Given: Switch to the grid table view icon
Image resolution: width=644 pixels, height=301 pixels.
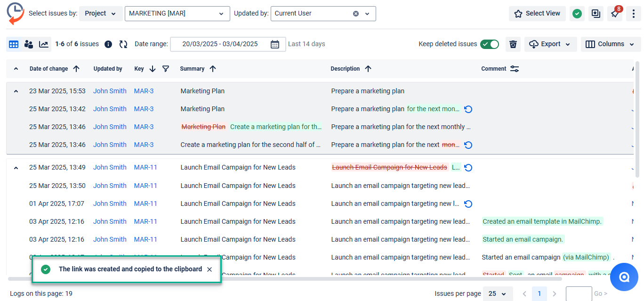Looking at the screenshot, I should point(14,44).
